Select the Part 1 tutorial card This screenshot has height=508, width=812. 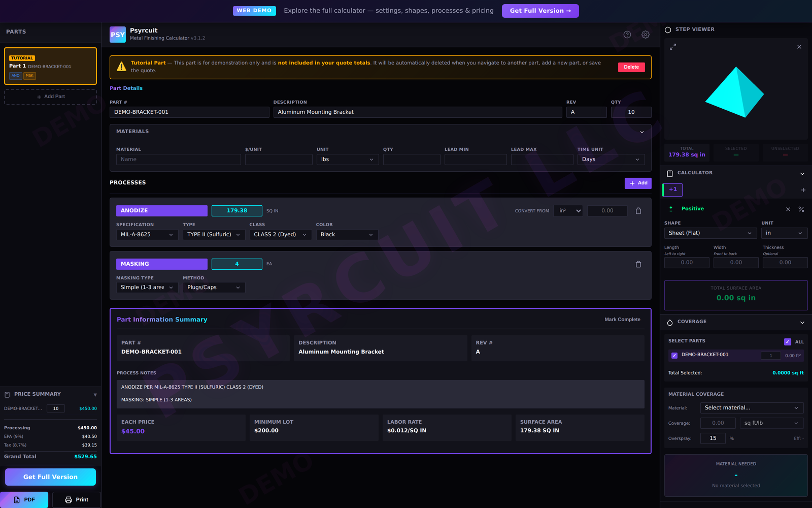tap(50, 66)
